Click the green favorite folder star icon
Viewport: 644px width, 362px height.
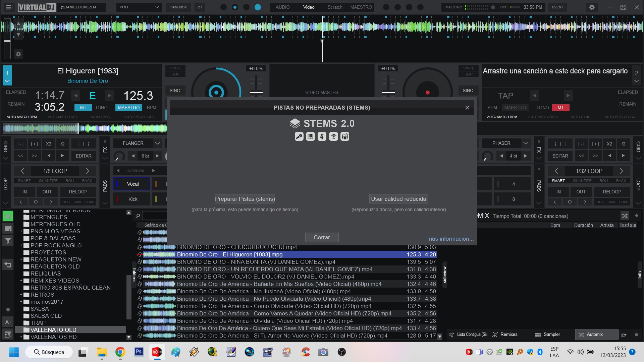(x=8, y=216)
